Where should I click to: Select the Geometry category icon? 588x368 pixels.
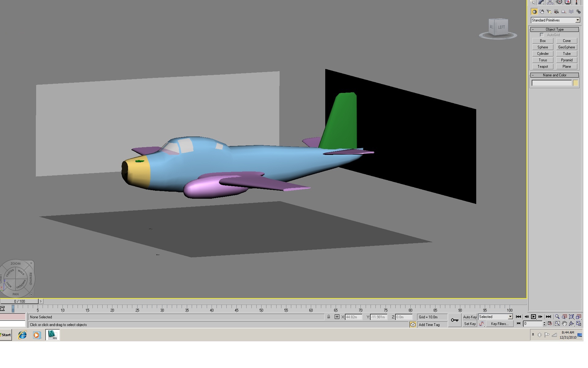click(534, 12)
